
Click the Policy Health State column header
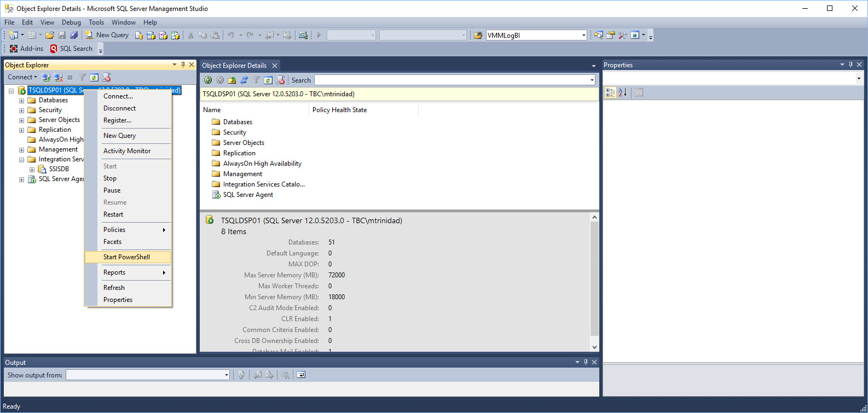[363, 110]
